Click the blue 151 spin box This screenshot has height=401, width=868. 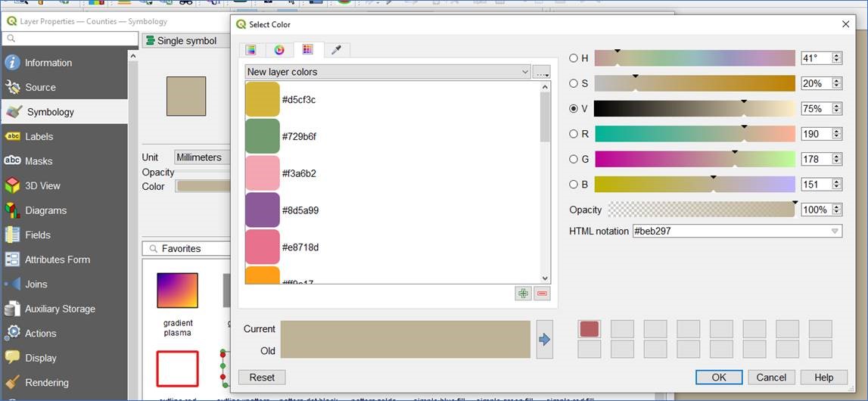822,185
